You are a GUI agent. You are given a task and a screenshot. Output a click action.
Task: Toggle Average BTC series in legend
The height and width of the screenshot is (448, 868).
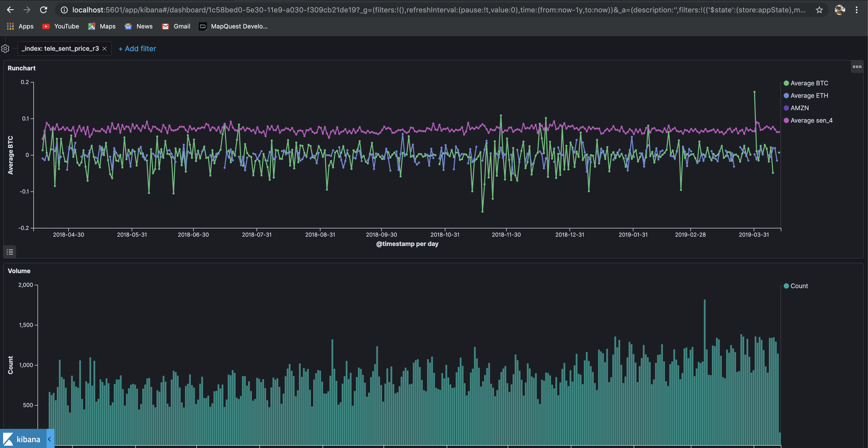point(809,83)
